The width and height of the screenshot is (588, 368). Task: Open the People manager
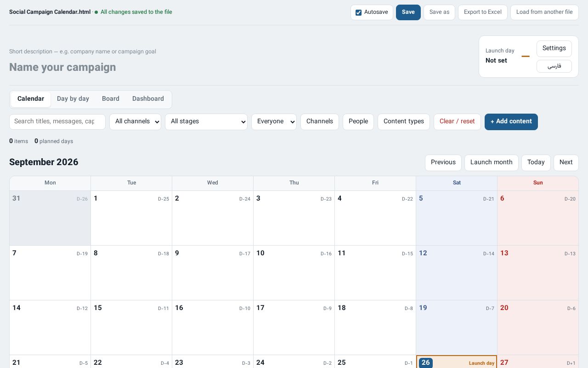[x=358, y=121]
